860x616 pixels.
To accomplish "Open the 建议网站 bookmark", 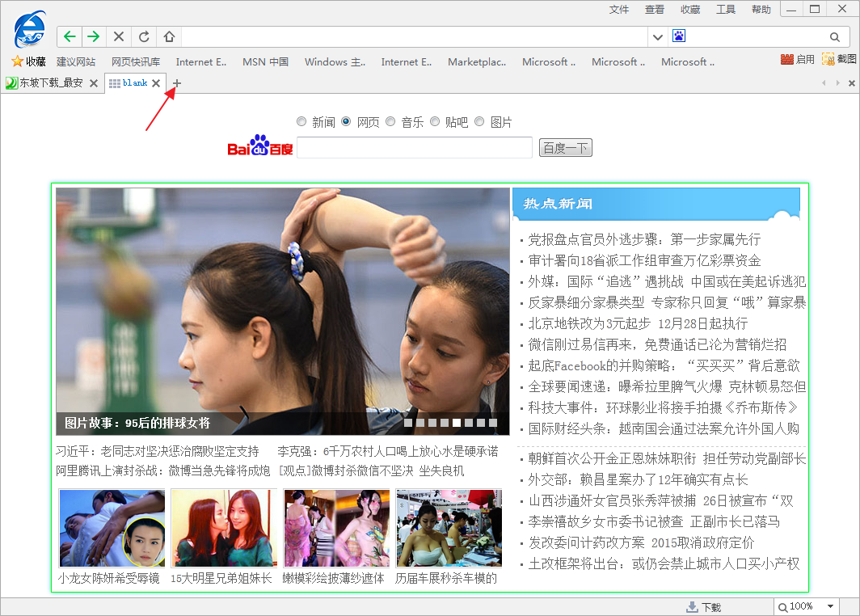I will tap(76, 61).
